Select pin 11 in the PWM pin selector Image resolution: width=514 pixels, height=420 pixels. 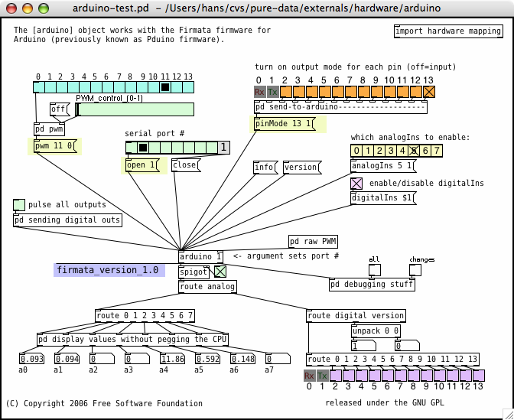click(x=164, y=88)
